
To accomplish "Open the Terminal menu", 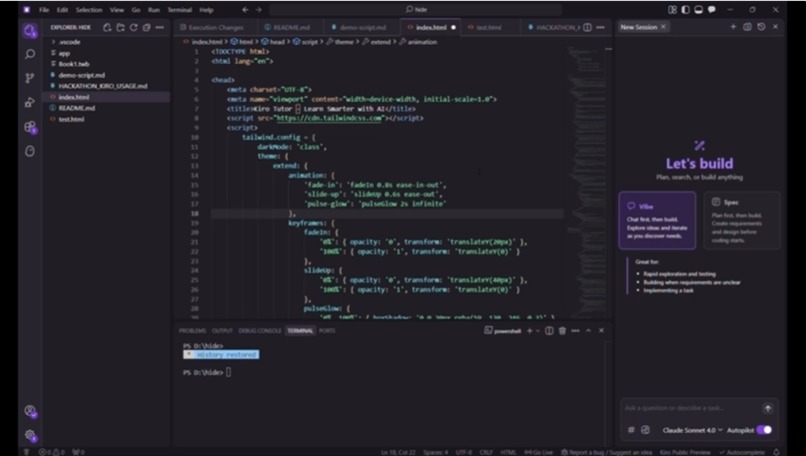I will pyautogui.click(x=179, y=10).
